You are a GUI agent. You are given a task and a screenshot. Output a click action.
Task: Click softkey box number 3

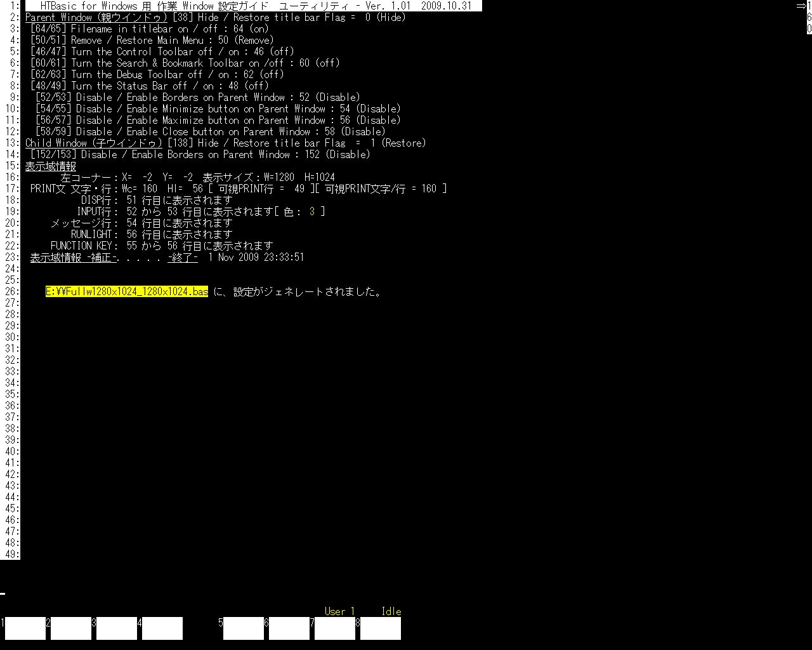tap(117, 628)
